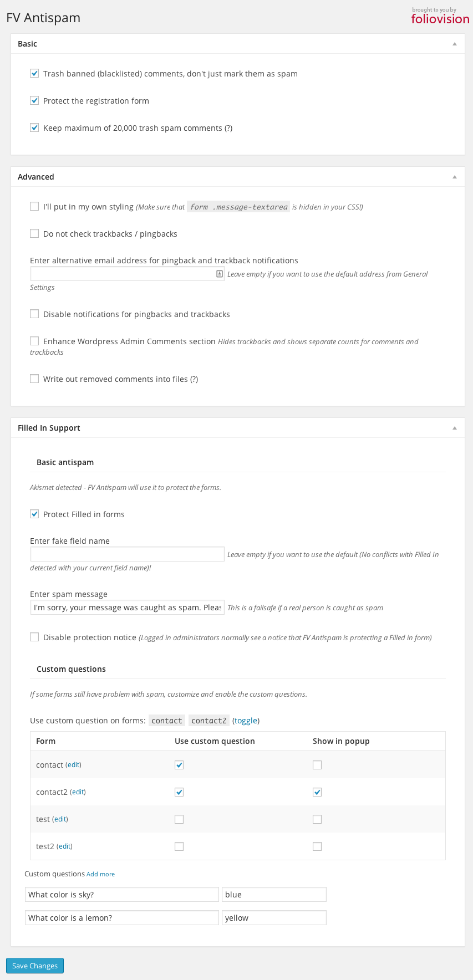Open the toggle link for custom forms
The width and height of the screenshot is (473, 980).
coord(246,721)
